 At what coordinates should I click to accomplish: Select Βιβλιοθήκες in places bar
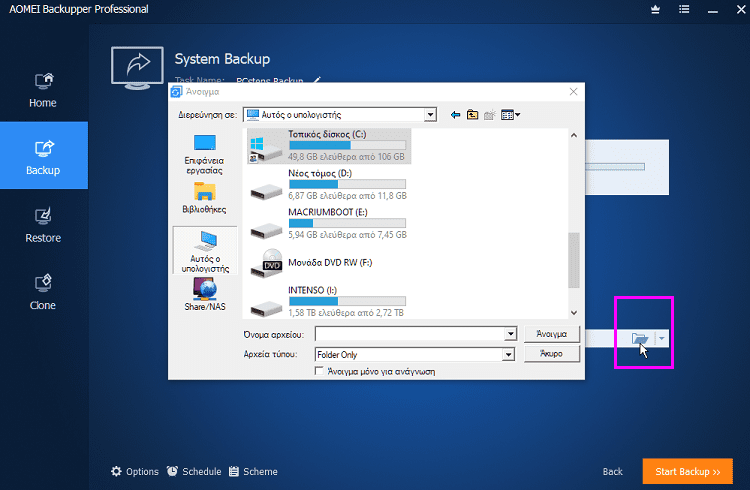tap(204, 198)
